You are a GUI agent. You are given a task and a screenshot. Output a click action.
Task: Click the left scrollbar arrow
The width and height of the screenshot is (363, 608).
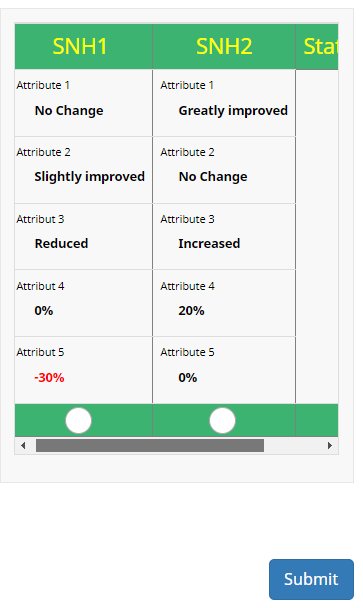(x=23, y=445)
